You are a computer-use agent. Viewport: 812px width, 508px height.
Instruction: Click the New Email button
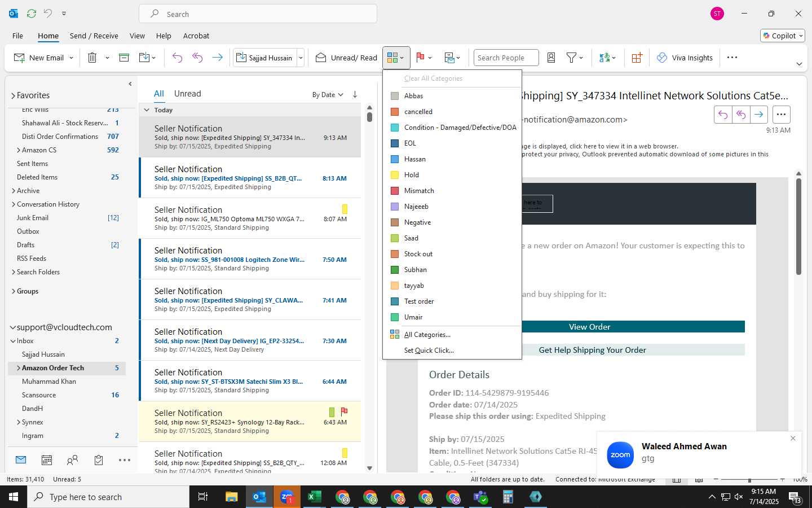tap(38, 58)
